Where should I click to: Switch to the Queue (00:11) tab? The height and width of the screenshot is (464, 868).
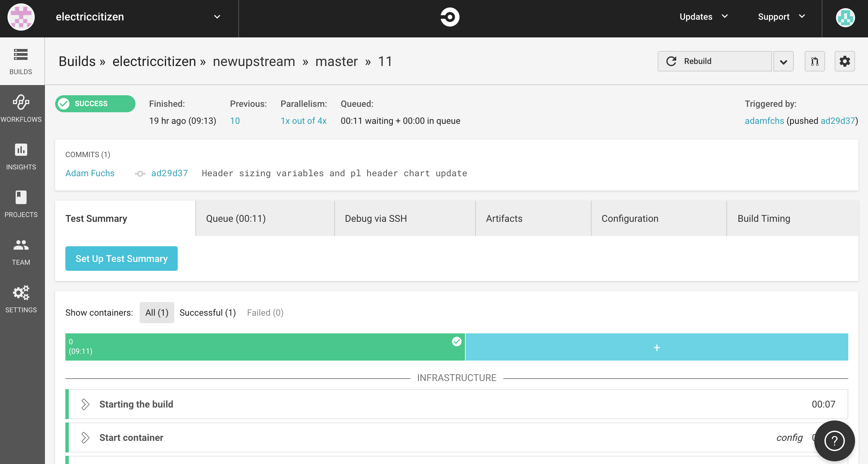265,218
